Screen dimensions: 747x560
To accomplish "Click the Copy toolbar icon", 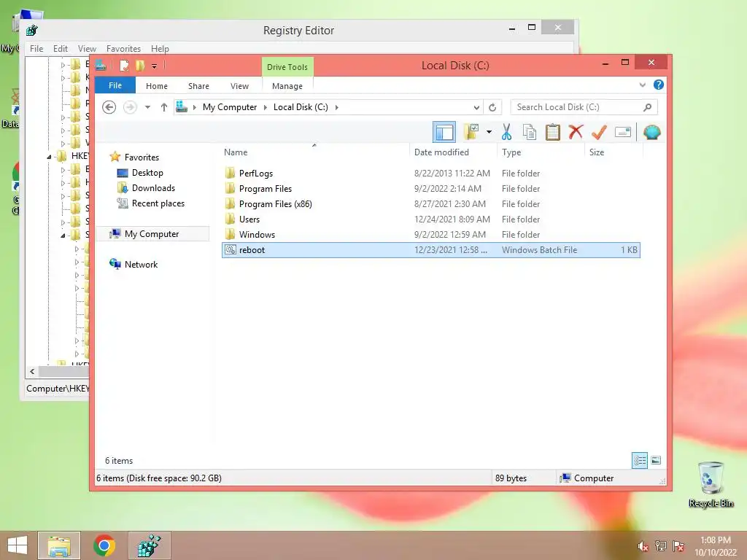I will tap(530, 132).
